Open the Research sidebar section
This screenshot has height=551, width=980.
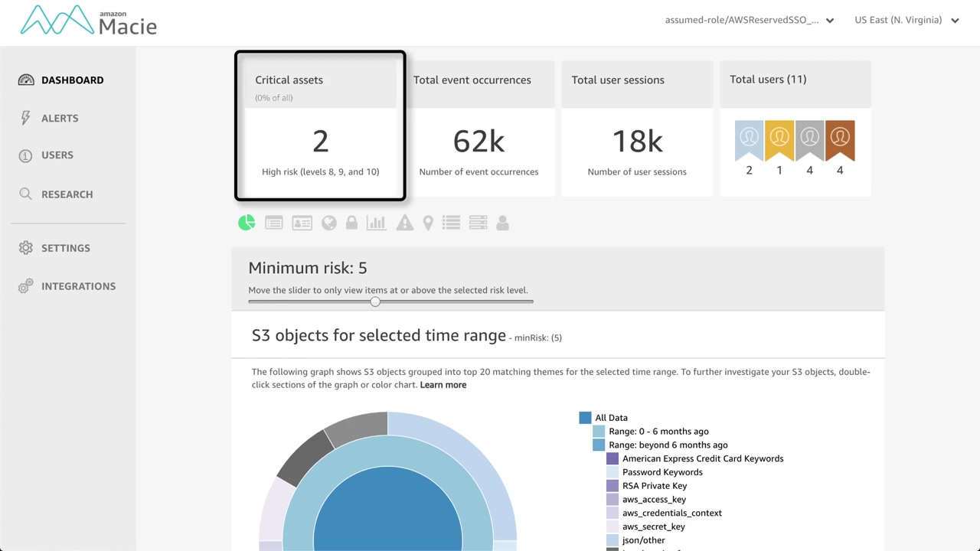67,194
